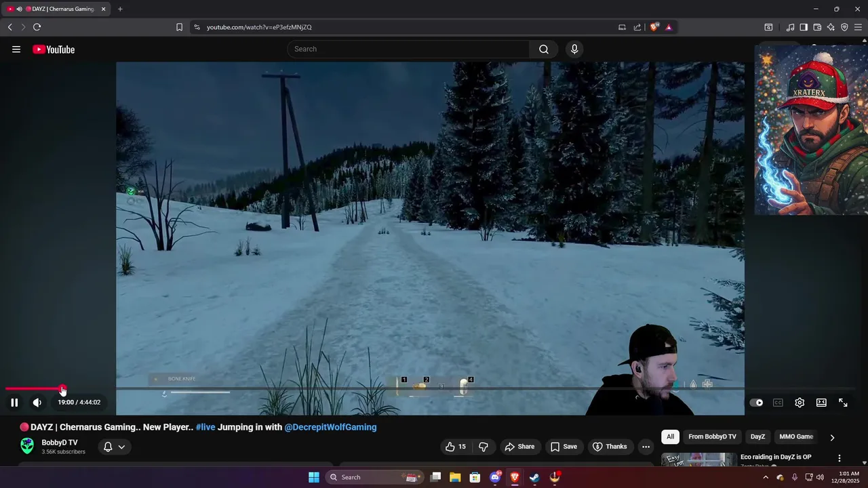868x488 pixels.
Task: Select the From BobbyD TV chip
Action: pos(712,436)
